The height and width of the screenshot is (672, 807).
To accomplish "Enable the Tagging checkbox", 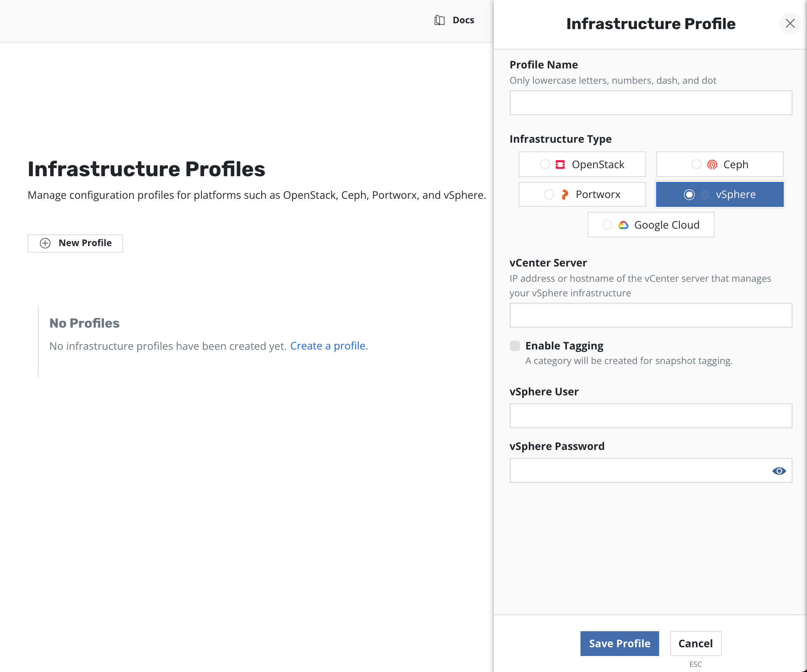I will 515,346.
